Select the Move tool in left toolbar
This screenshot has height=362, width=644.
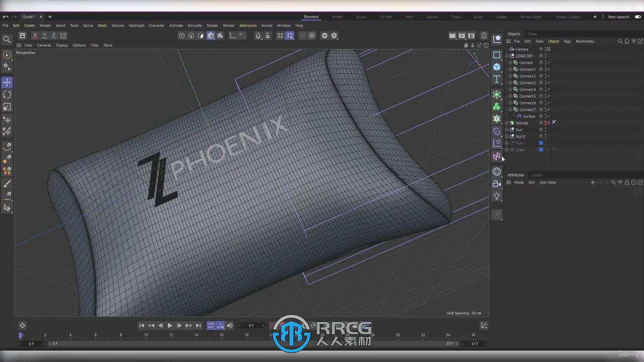click(x=7, y=82)
